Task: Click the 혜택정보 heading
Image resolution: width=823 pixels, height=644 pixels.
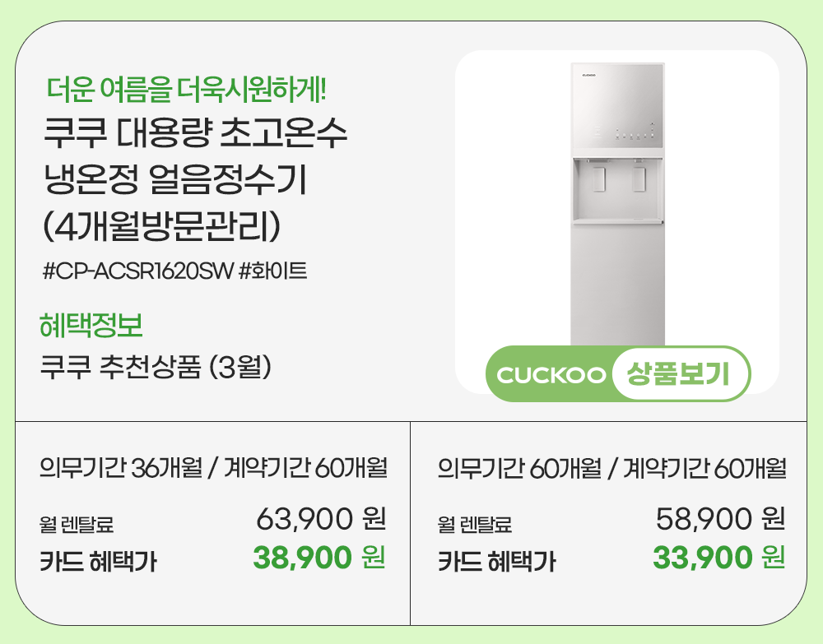Action: click(x=91, y=326)
